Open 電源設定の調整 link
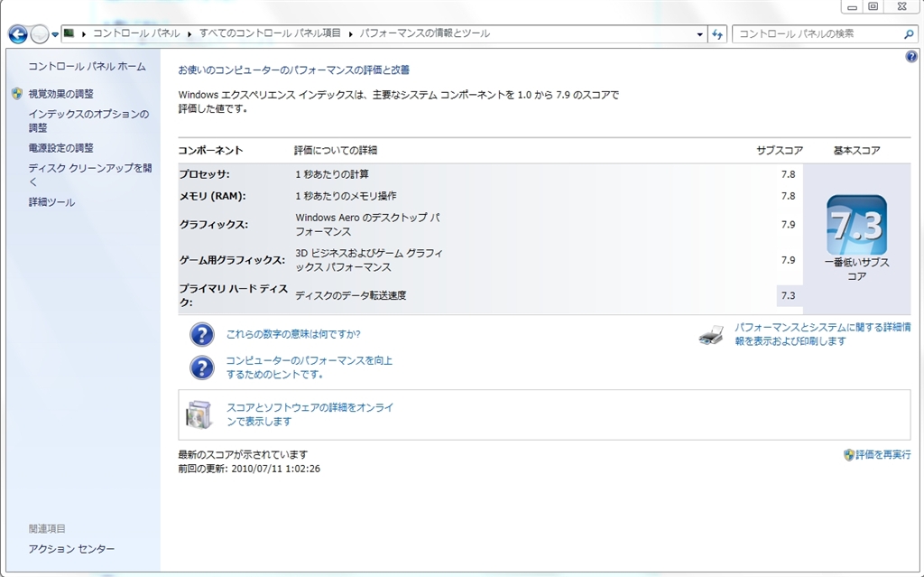Viewport: 924px width, 577px height. click(60, 148)
